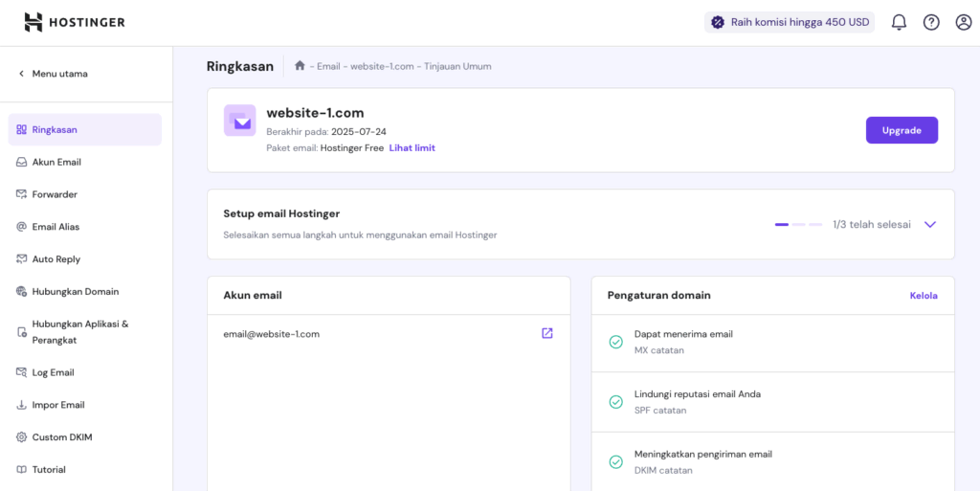Screen dimensions: 980x491
Task: Click the Upgrade button
Action: pyautogui.click(x=902, y=130)
